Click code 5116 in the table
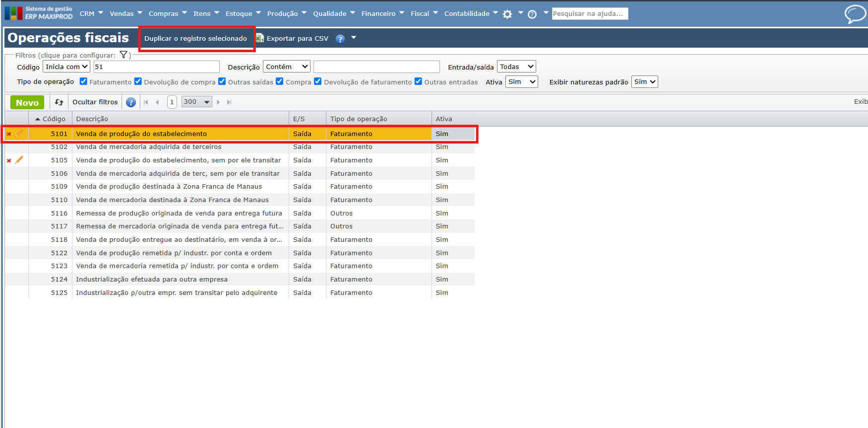This screenshot has height=428, width=868. [x=59, y=213]
